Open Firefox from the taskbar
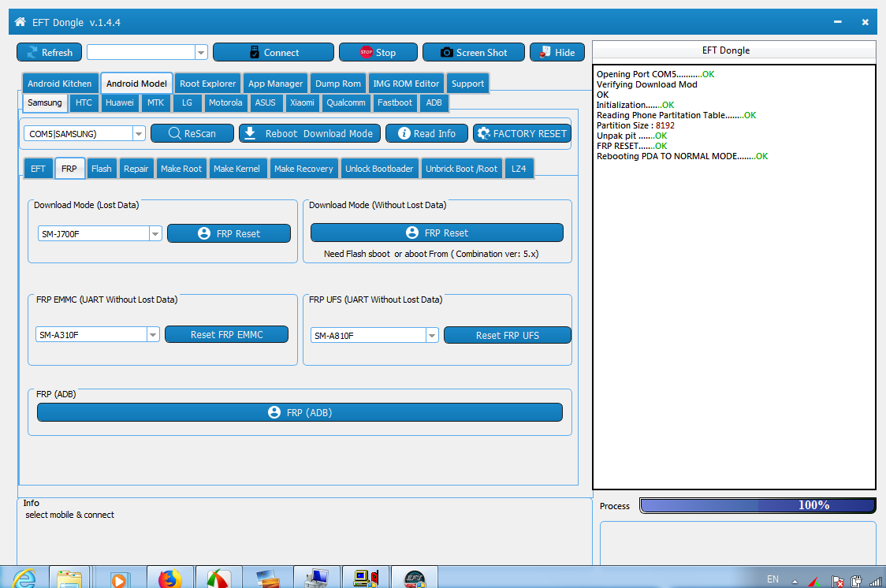This screenshot has height=588, width=886. [170, 577]
